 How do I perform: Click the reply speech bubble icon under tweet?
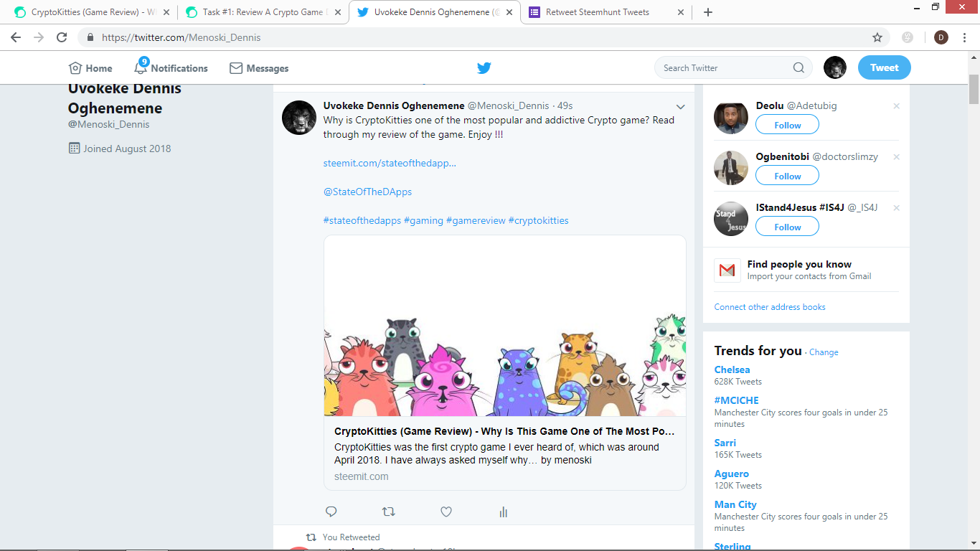[x=331, y=512]
